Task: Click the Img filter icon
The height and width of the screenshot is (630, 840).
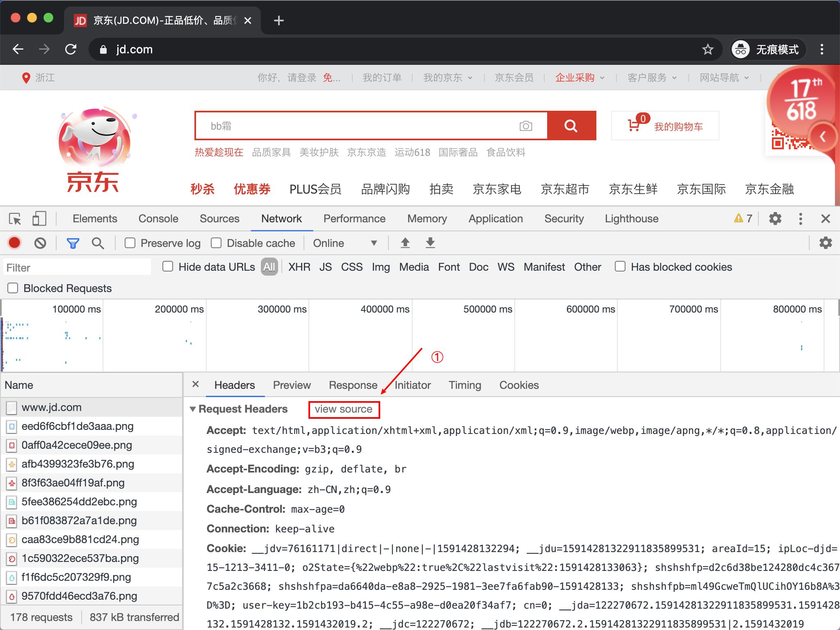Action: pyautogui.click(x=379, y=267)
